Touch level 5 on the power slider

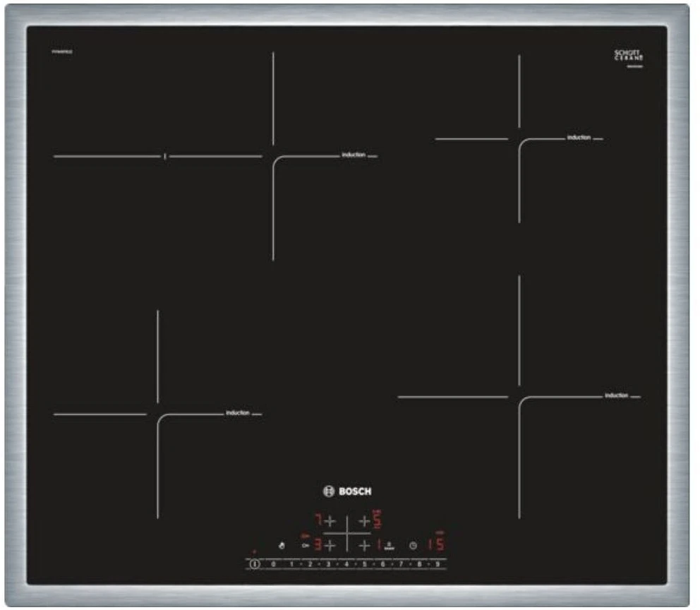pyautogui.click(x=365, y=564)
